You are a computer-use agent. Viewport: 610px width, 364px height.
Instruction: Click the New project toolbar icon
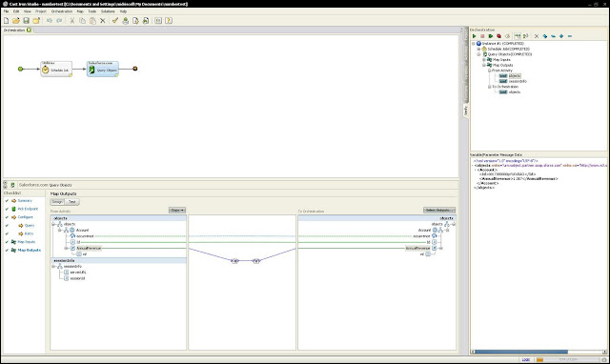[7, 21]
